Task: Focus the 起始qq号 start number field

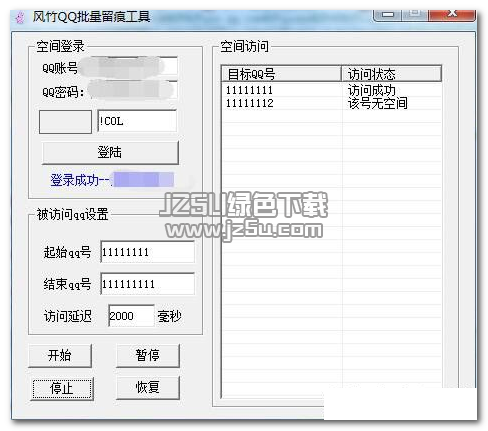Action: coord(147,252)
